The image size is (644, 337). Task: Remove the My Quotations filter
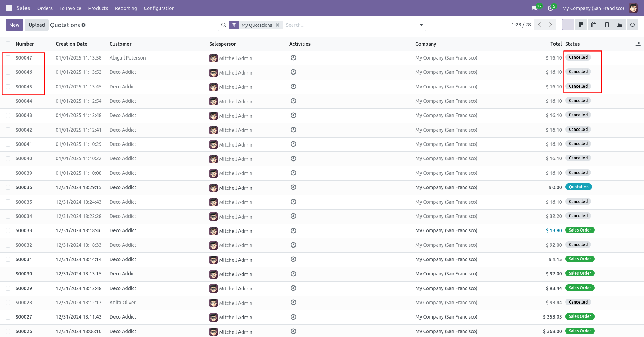tap(277, 25)
